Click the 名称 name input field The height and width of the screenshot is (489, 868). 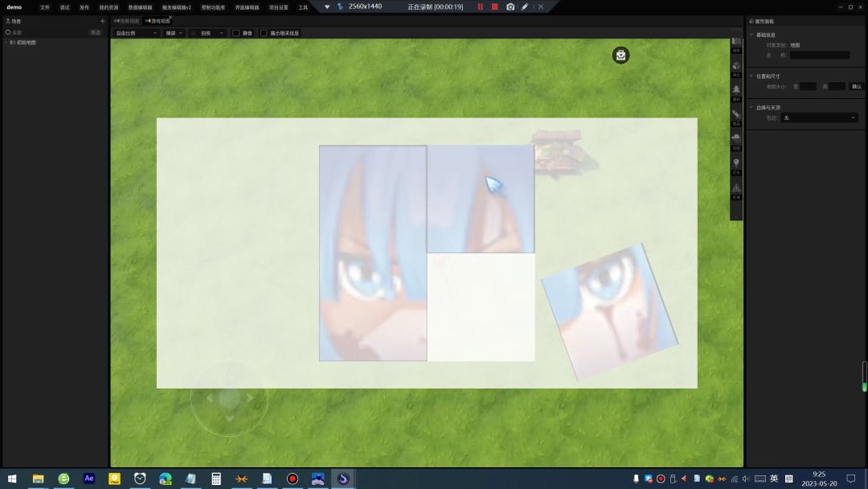pos(819,55)
